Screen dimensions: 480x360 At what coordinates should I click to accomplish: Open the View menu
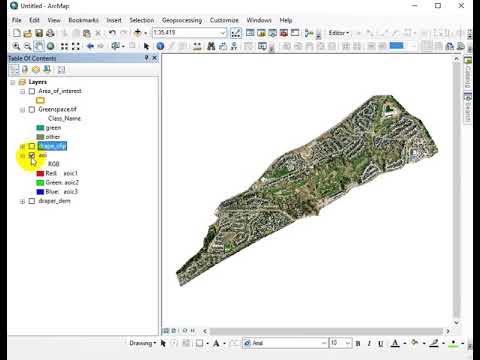click(54, 20)
